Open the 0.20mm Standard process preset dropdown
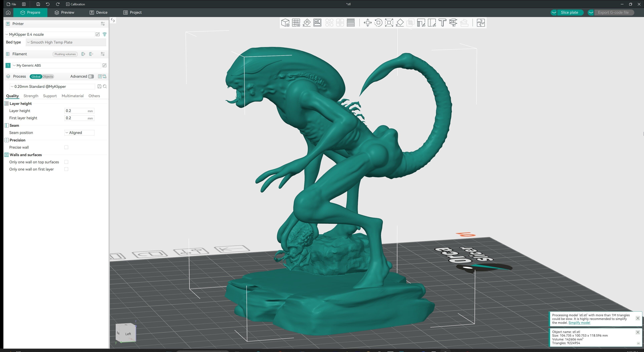The image size is (644, 352). [52, 86]
